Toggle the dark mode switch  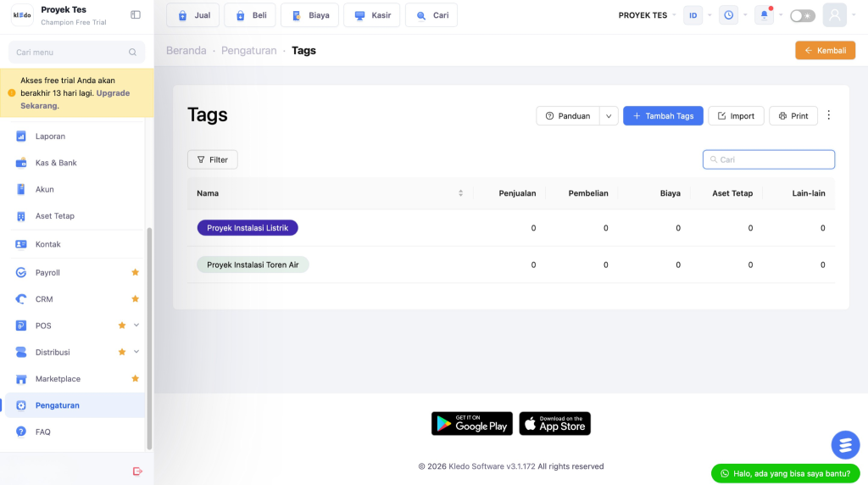802,15
